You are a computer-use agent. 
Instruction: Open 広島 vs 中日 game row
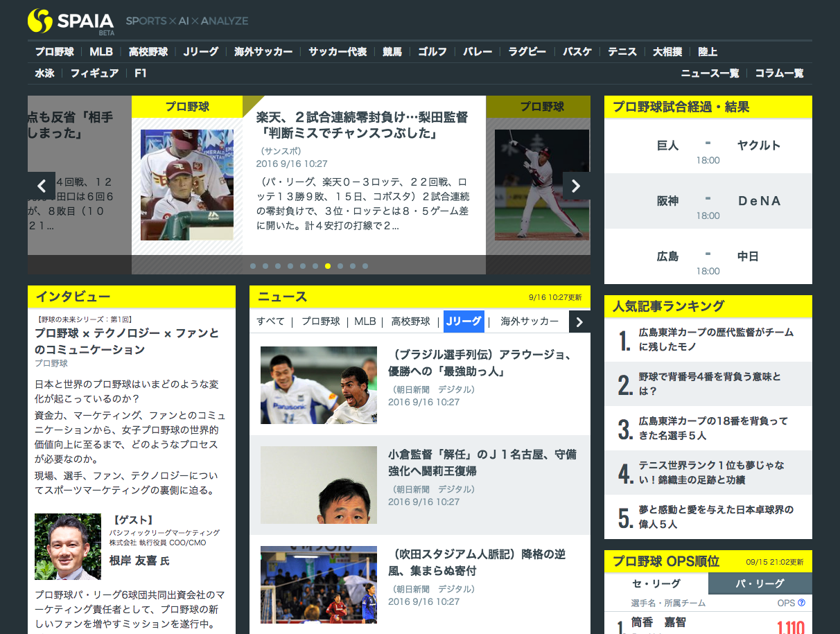click(708, 256)
